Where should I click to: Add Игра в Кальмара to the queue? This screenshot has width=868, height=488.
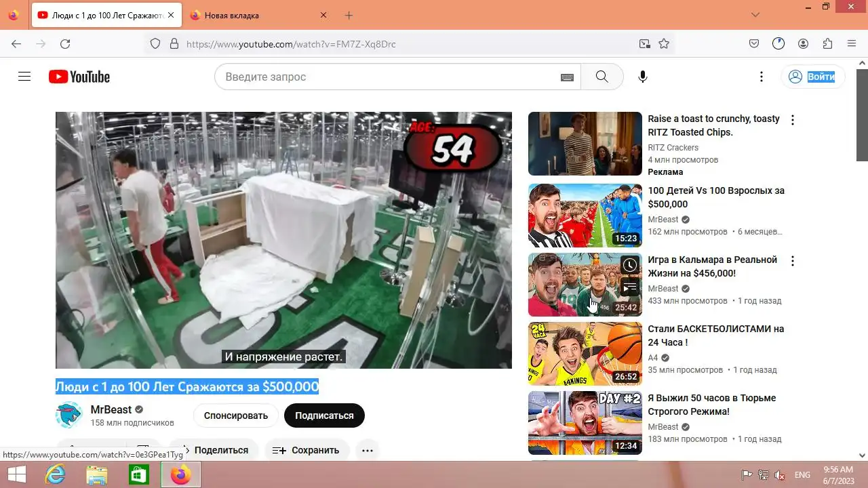(630, 287)
